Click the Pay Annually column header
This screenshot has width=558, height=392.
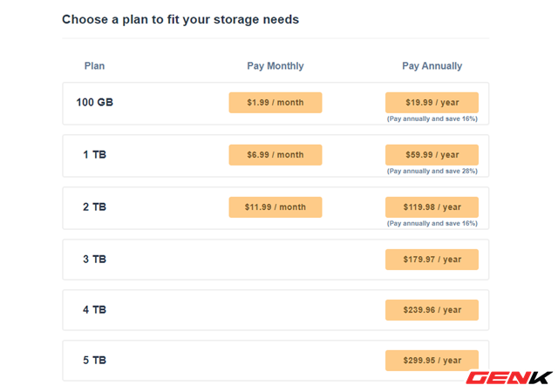click(x=432, y=66)
